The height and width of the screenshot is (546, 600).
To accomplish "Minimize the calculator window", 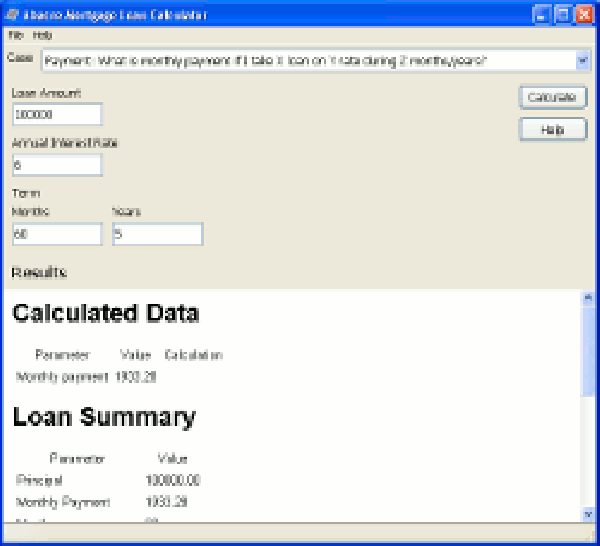I will 541,15.
